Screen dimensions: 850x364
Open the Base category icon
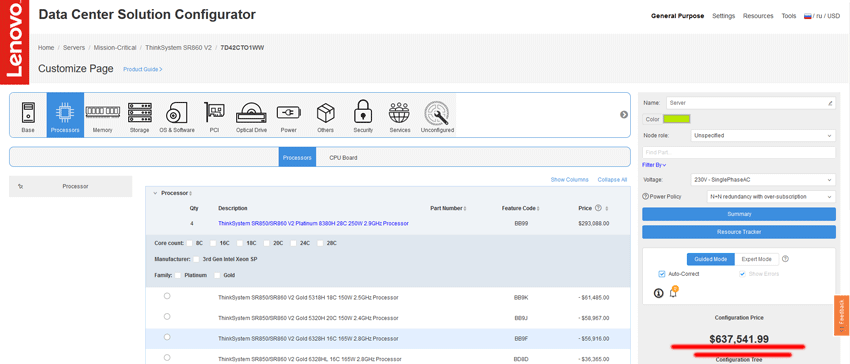coord(28,115)
